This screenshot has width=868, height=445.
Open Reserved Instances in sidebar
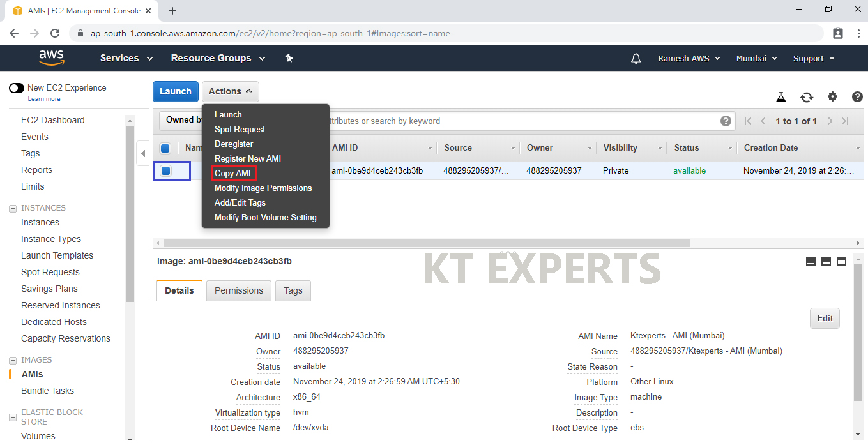(61, 305)
